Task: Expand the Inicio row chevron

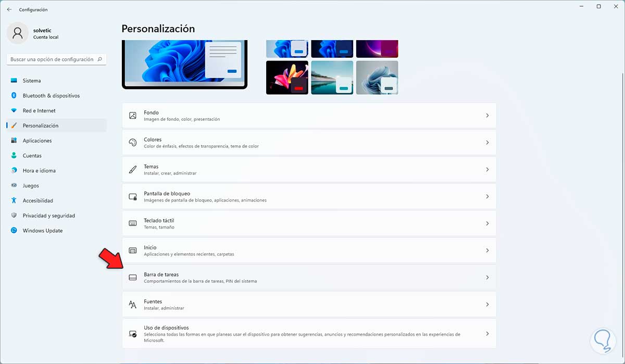Action: click(488, 250)
